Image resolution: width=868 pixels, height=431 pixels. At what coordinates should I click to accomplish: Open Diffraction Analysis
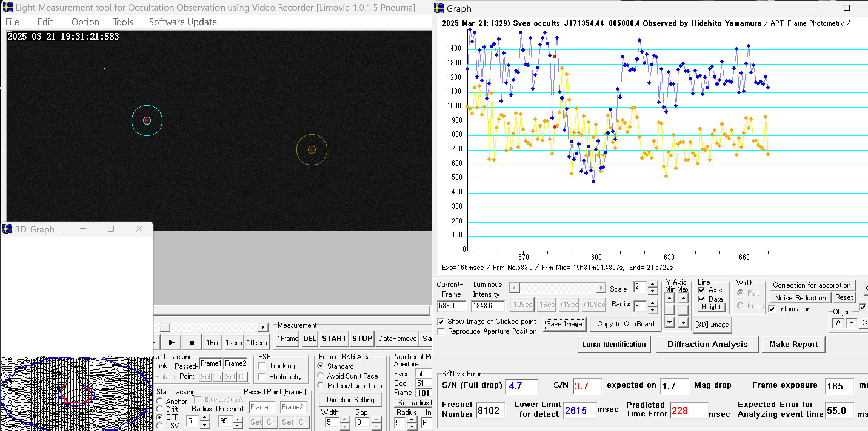click(707, 344)
